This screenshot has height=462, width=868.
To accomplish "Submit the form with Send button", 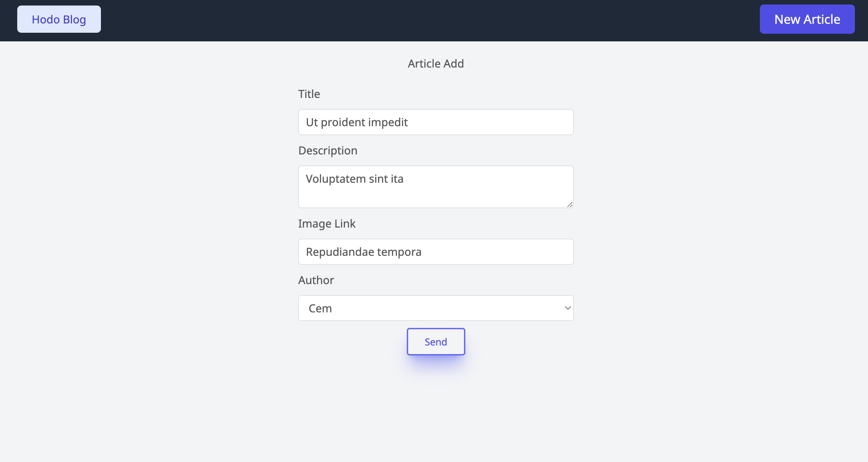I will tap(436, 342).
